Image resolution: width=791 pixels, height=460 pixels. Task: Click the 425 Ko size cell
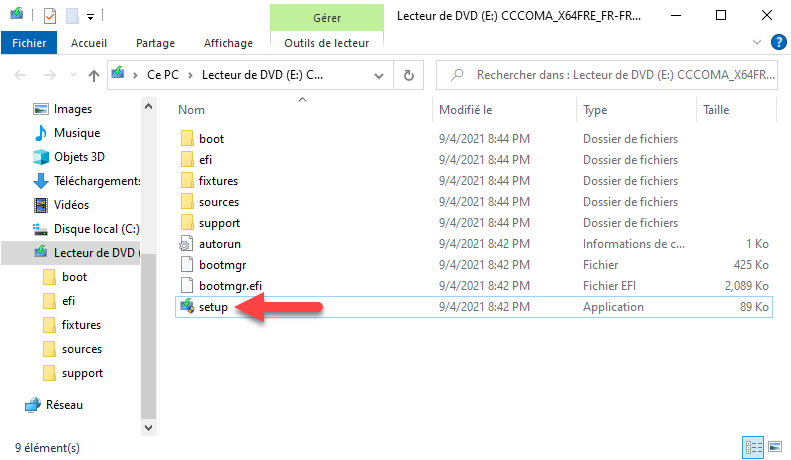[x=751, y=265]
